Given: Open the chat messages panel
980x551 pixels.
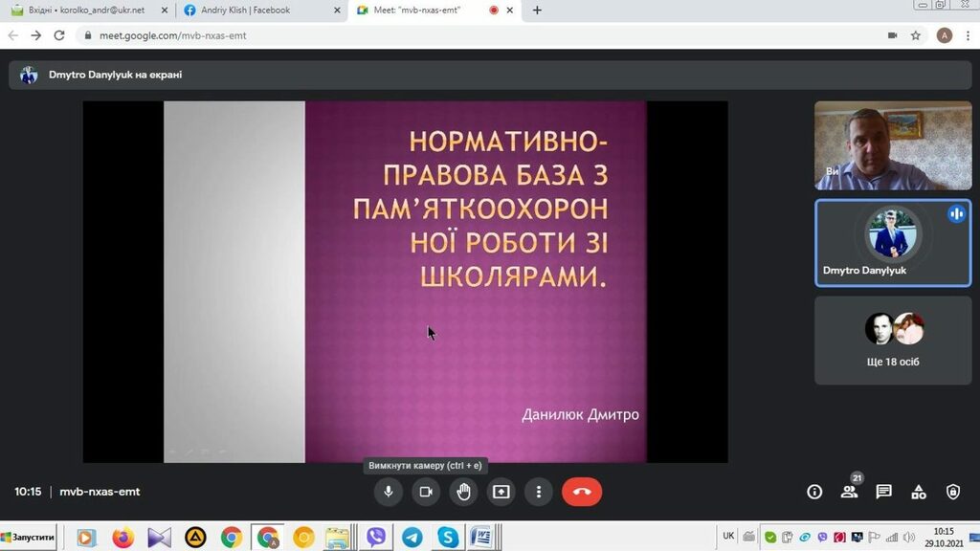Looking at the screenshot, I should (x=883, y=492).
